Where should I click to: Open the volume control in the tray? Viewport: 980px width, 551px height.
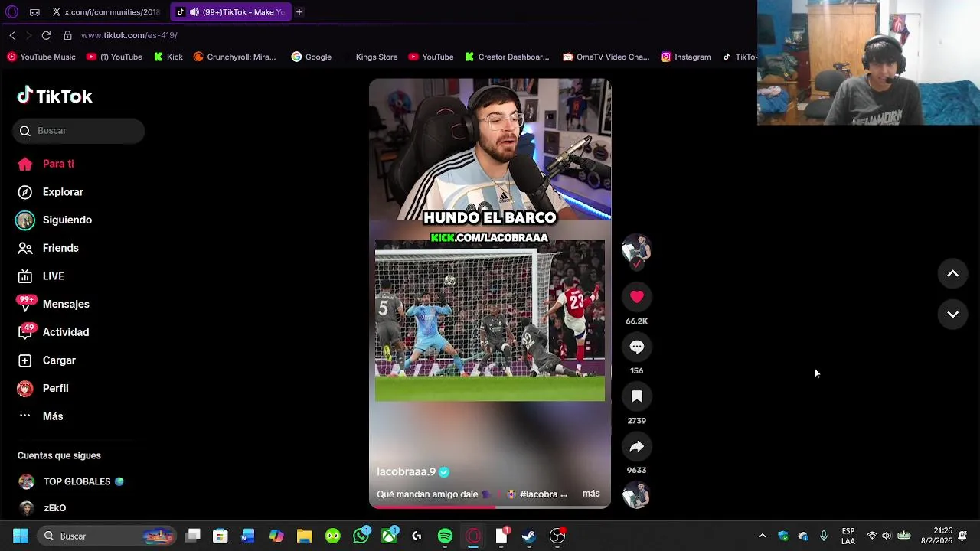point(887,536)
